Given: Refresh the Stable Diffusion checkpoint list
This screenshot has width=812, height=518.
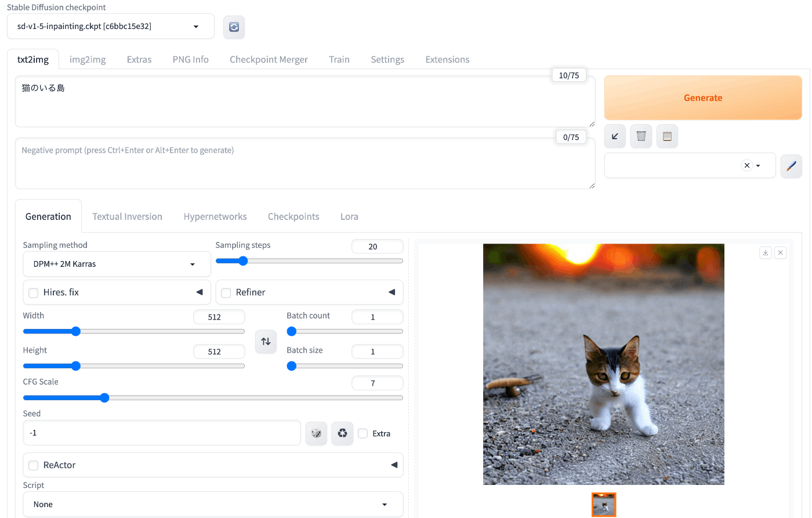Looking at the screenshot, I should [x=234, y=27].
